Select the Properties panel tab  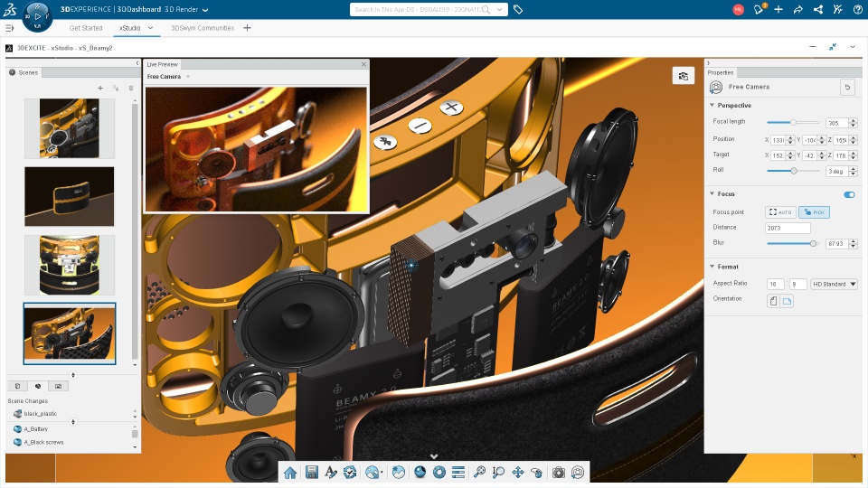pyautogui.click(x=721, y=72)
